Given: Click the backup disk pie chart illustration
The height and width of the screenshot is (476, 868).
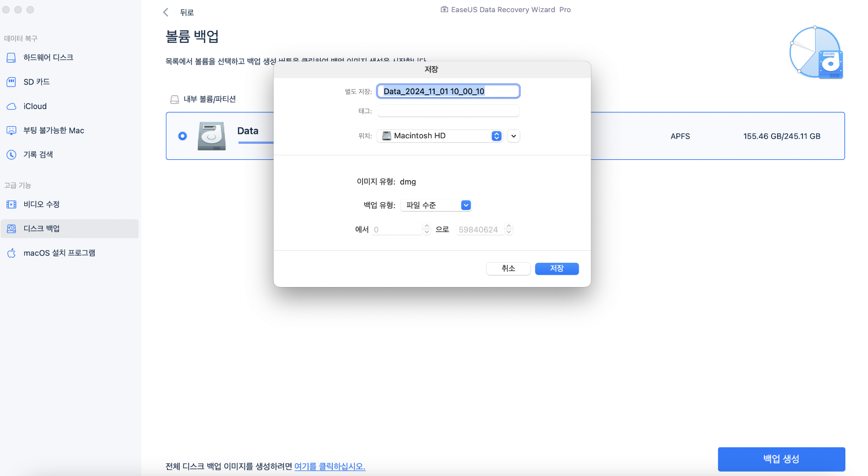Looking at the screenshot, I should tap(816, 53).
